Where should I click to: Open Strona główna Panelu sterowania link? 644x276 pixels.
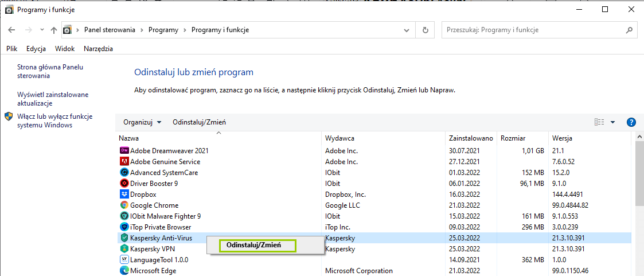pyautogui.click(x=50, y=71)
